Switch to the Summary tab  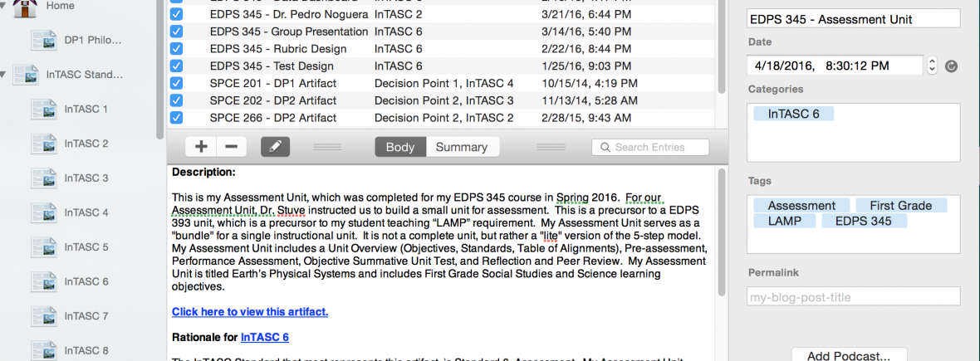pos(462,147)
